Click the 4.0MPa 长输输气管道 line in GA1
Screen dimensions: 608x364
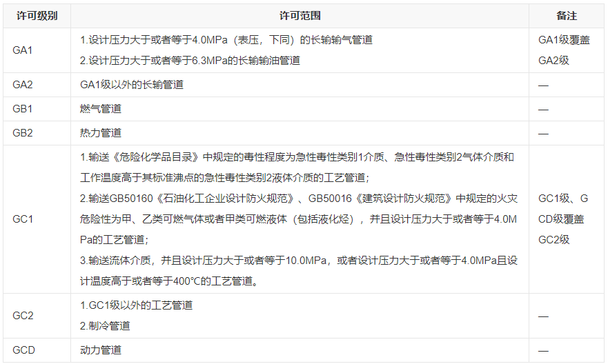pyautogui.click(x=226, y=40)
